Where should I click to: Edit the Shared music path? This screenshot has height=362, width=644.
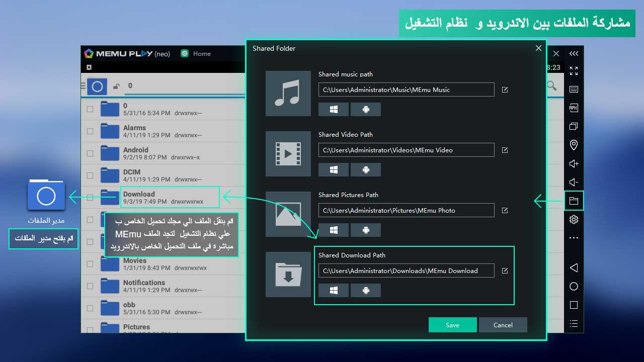(505, 90)
